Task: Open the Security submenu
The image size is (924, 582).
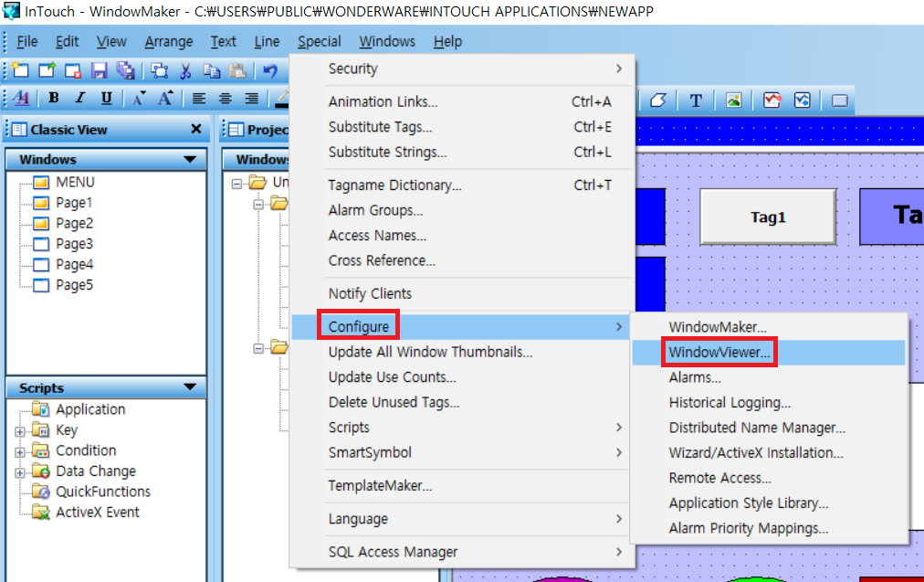Action: pos(462,69)
